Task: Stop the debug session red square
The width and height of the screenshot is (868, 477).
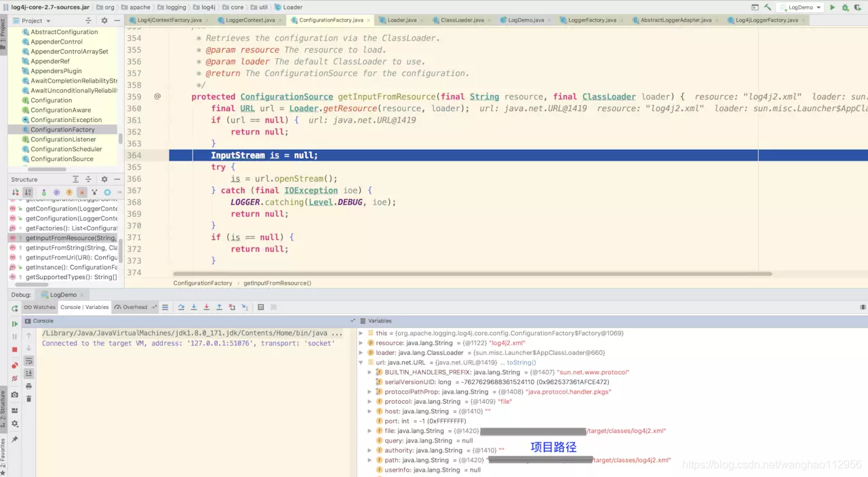Action: (15, 350)
